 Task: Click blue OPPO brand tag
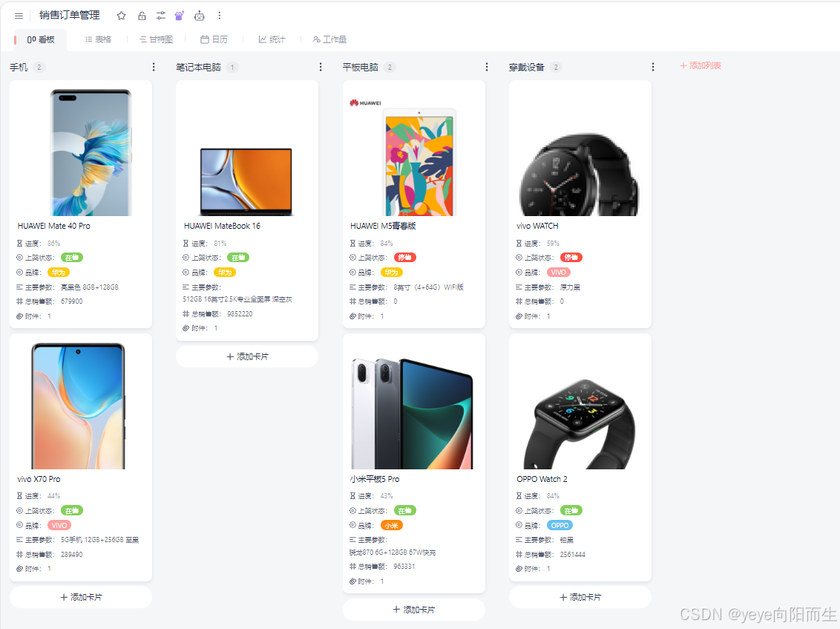click(560, 526)
